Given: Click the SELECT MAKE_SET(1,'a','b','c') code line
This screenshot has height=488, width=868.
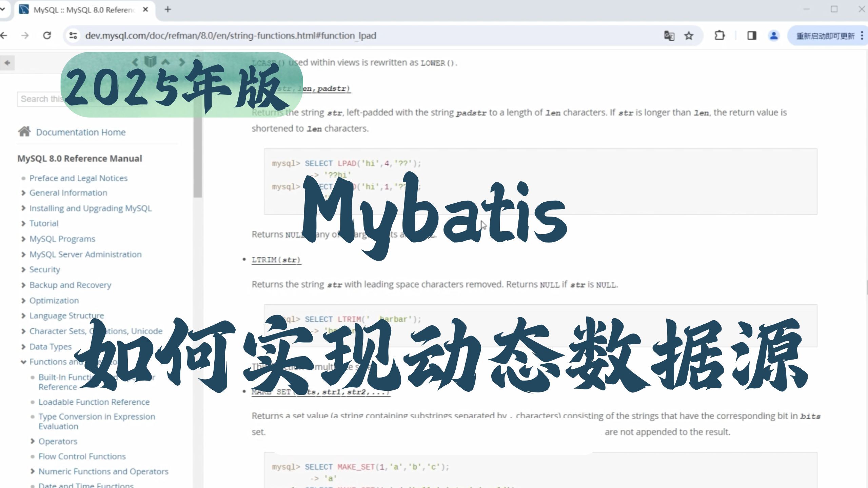Looking at the screenshot, I should [x=360, y=467].
